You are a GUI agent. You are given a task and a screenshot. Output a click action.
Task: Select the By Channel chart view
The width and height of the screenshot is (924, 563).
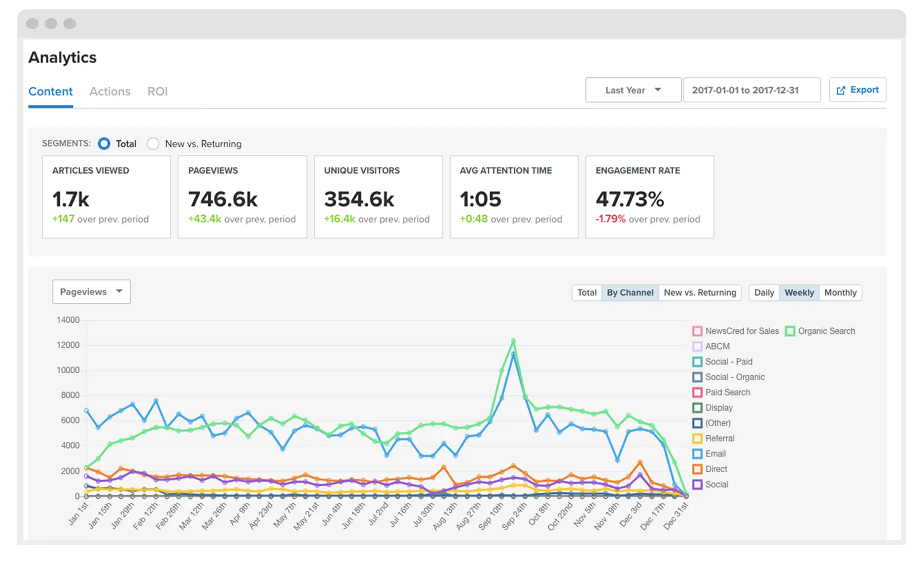[x=630, y=293]
